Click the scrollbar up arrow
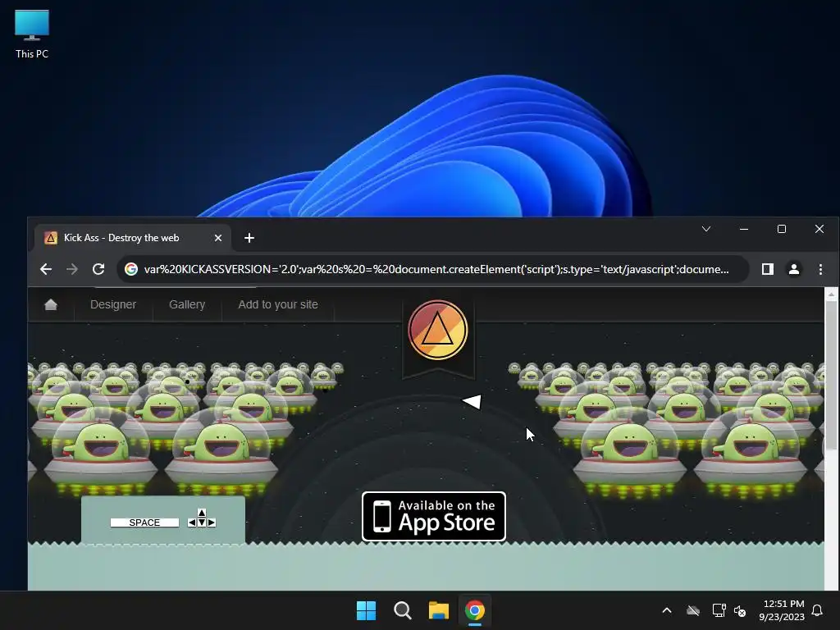The height and width of the screenshot is (630, 840). point(831,294)
